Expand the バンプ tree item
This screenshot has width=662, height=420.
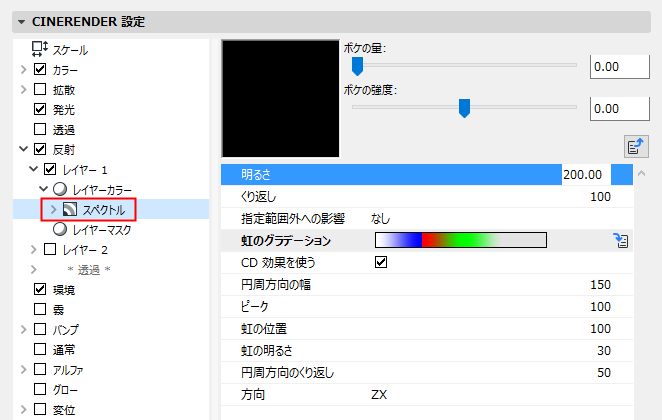click(24, 329)
